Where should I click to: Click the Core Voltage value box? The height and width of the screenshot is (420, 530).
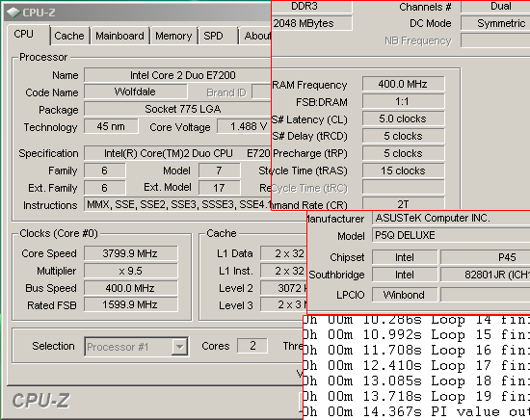244,127
